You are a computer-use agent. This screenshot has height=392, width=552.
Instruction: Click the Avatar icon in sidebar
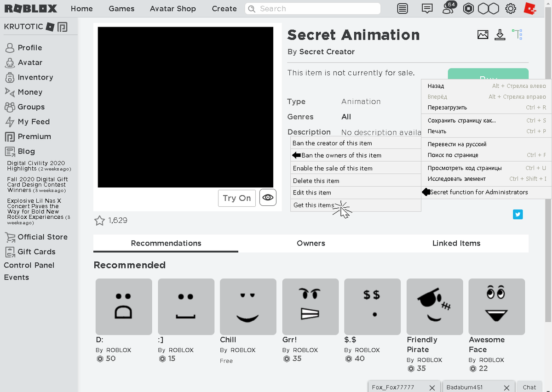click(10, 62)
